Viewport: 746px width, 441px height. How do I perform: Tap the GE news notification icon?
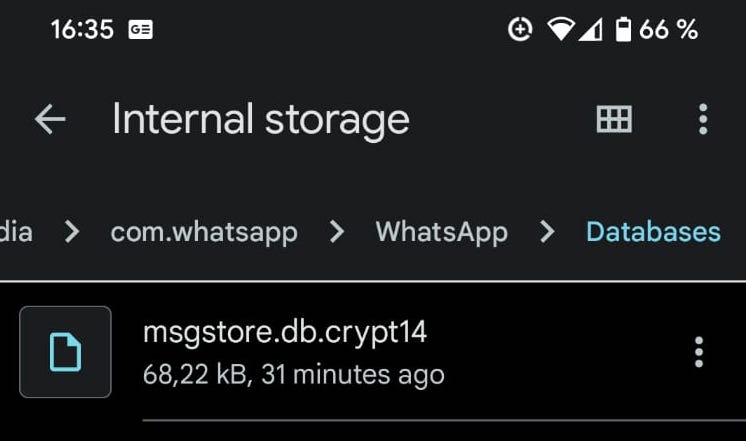point(140,30)
